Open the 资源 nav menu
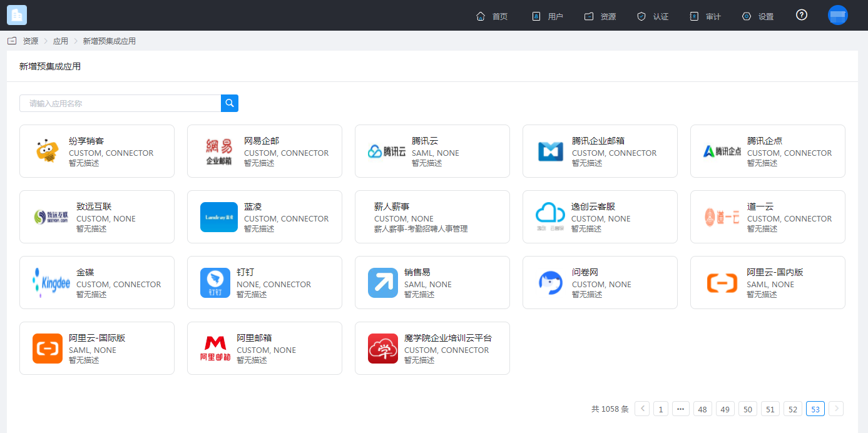This screenshot has height=433, width=868. pyautogui.click(x=600, y=16)
